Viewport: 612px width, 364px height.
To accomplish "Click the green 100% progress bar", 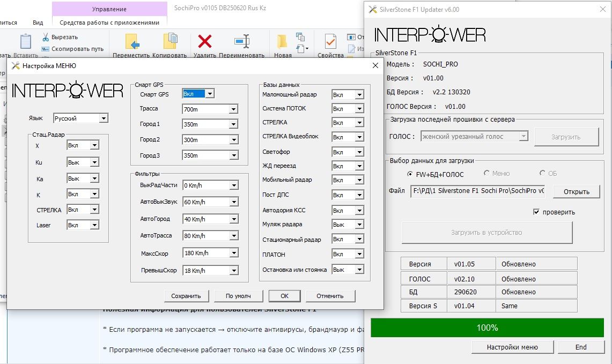I will 487,328.
